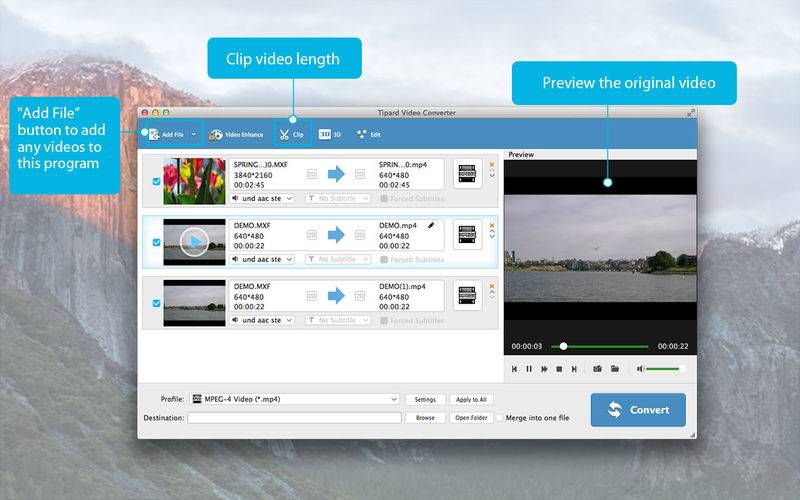The image size is (800, 500).
Task: Open output format icon for DEMO(1).mp4 row
Action: [x=467, y=295]
